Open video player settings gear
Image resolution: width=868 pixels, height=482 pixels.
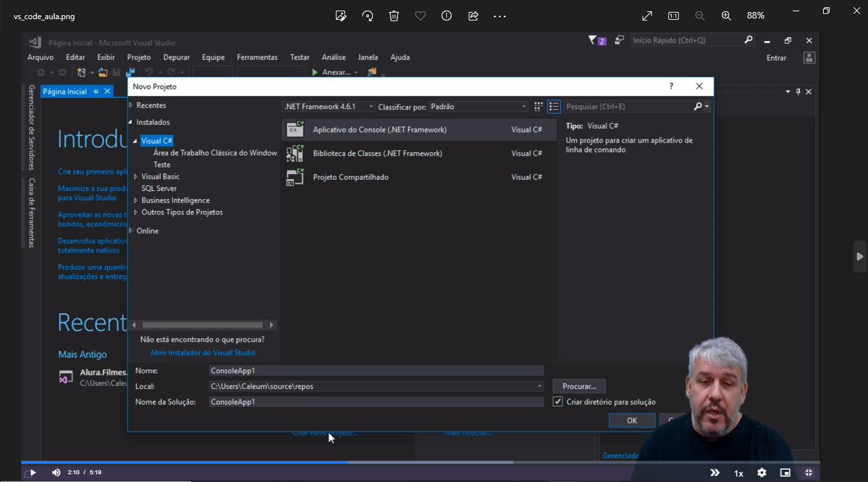[x=762, y=473]
